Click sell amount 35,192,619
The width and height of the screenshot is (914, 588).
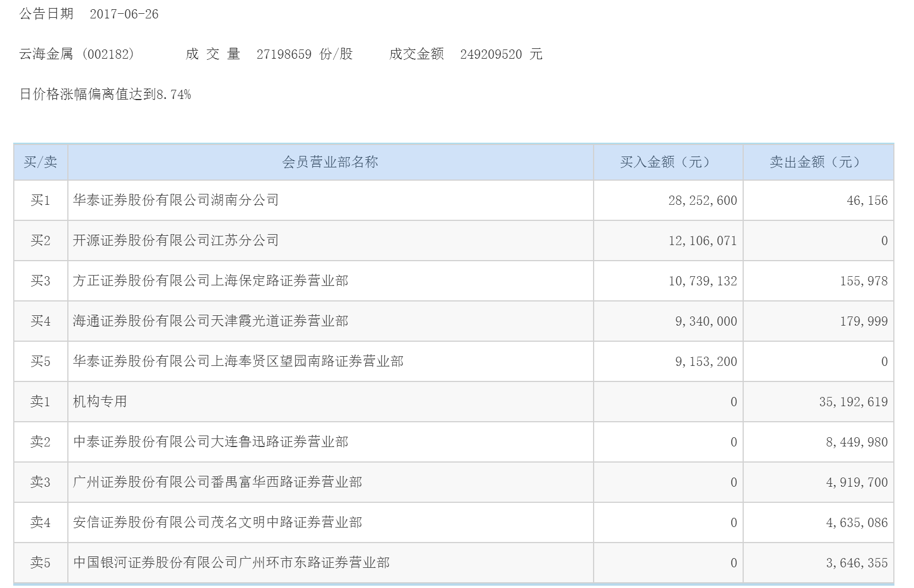853,402
